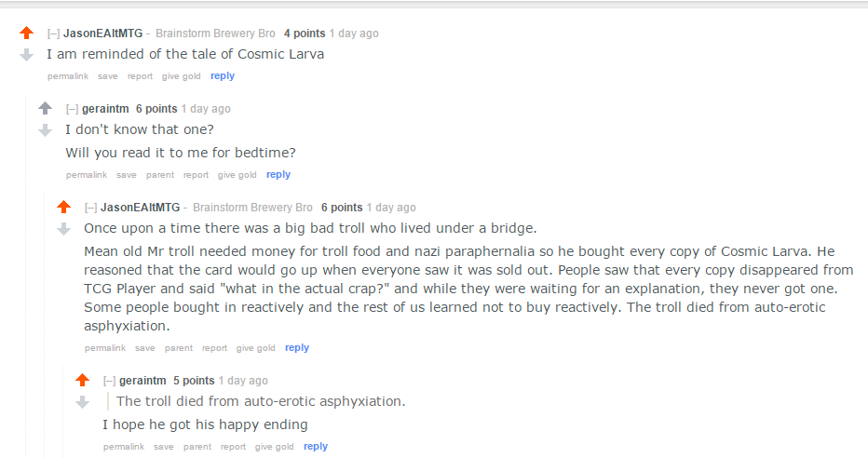Upvote the 'happy ending' comment

[x=83, y=380]
